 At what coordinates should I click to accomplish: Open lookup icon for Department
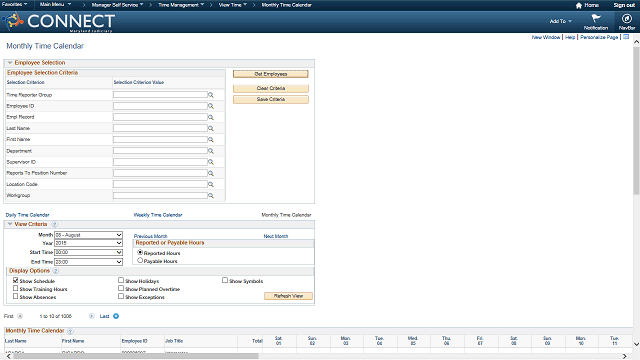211,151
